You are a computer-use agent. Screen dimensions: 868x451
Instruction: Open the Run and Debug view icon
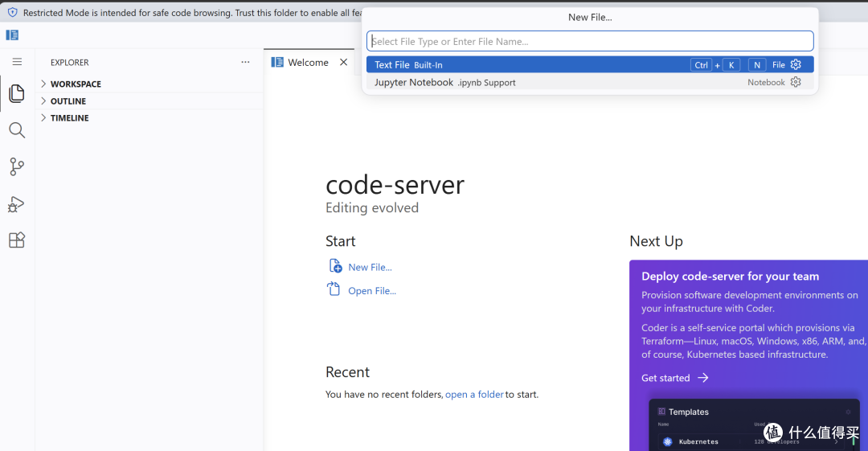[x=17, y=204]
